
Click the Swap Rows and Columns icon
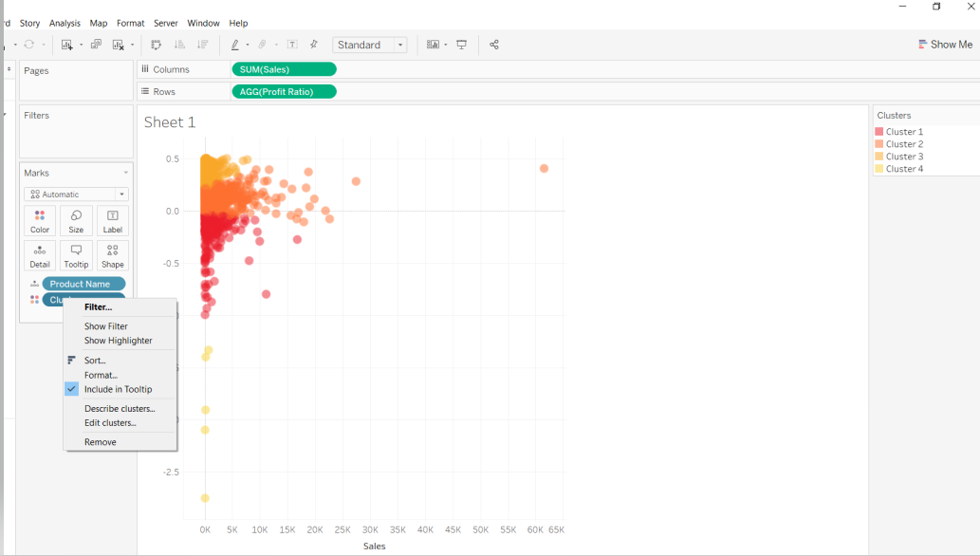coord(157,45)
